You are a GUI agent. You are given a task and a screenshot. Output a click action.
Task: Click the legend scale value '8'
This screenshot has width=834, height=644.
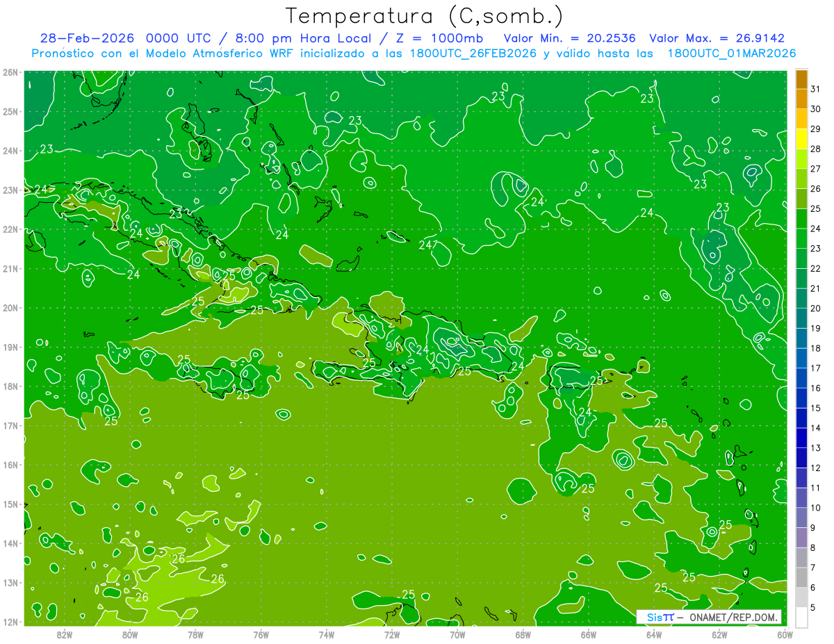tap(813, 547)
